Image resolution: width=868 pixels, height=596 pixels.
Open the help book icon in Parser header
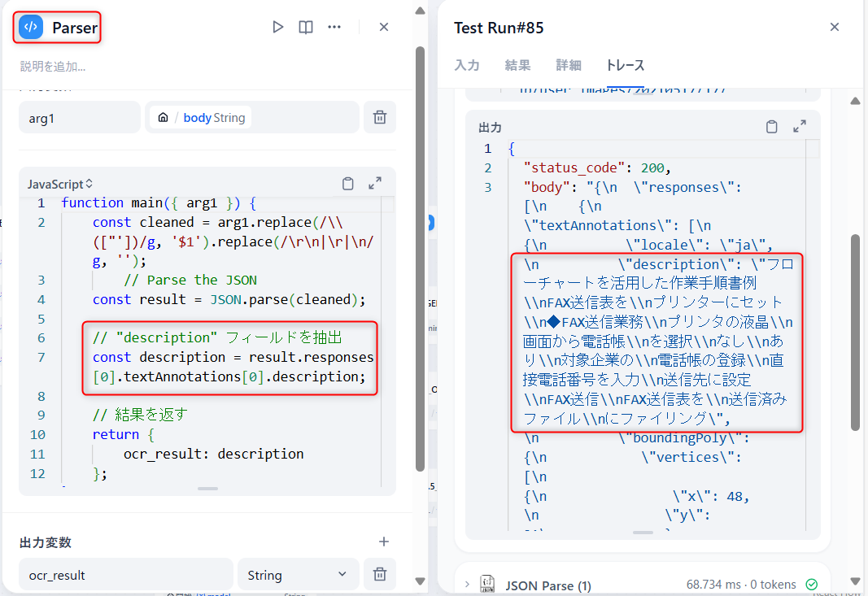pyautogui.click(x=306, y=27)
